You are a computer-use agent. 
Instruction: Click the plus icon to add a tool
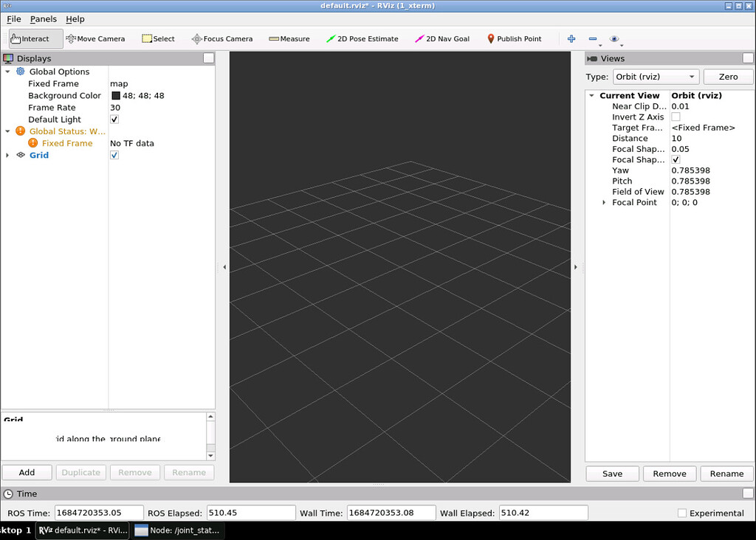(571, 38)
